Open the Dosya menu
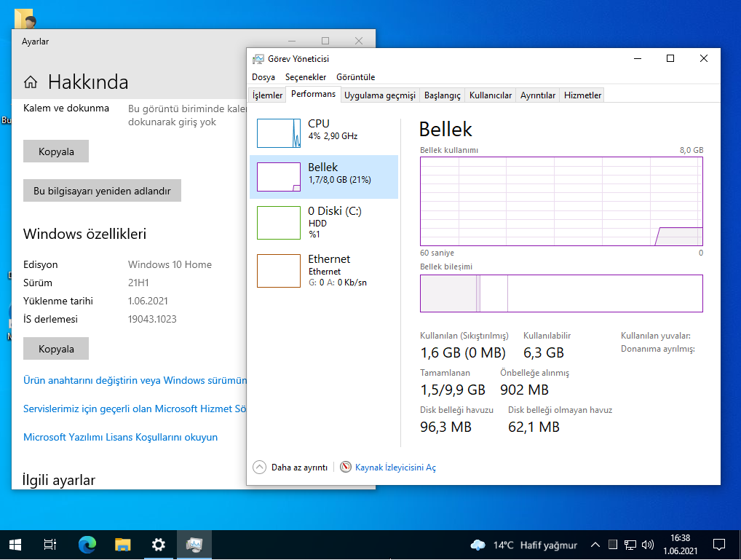This screenshot has height=560, width=741. coord(263,77)
